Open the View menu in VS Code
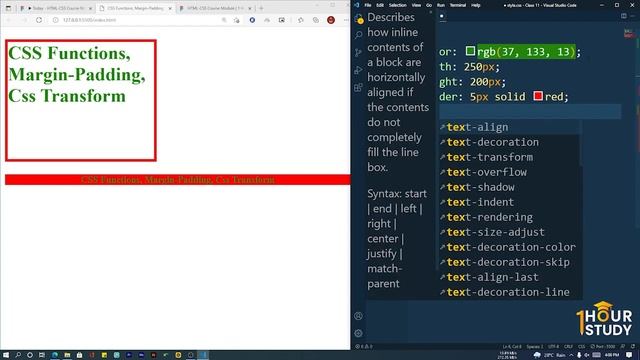640x360 pixels. tap(416, 5)
